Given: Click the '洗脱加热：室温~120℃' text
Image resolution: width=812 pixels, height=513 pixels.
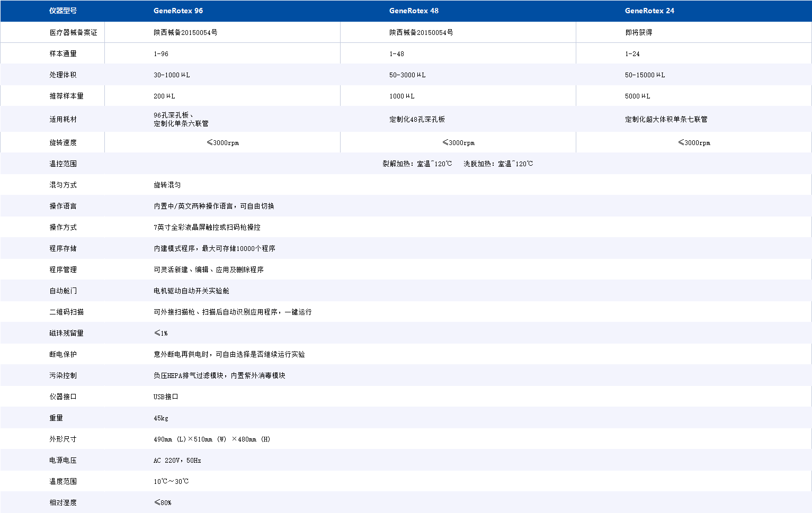Looking at the screenshot, I should pyautogui.click(x=498, y=164).
